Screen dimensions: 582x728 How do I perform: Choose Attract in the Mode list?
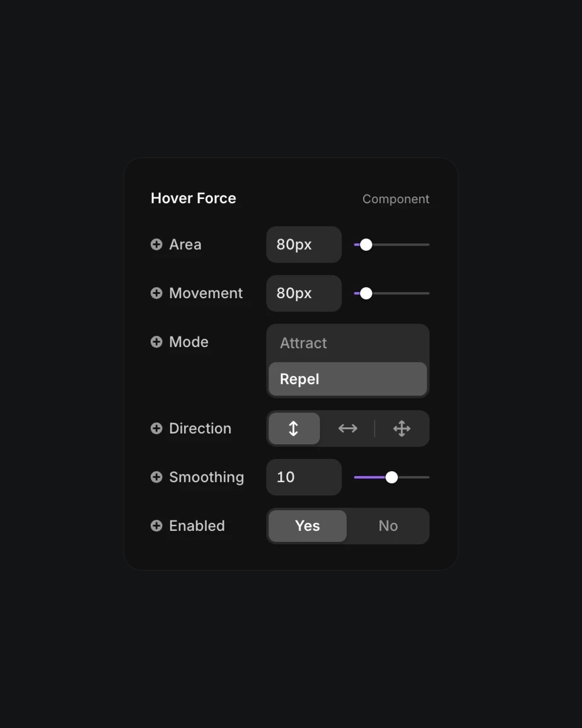347,343
